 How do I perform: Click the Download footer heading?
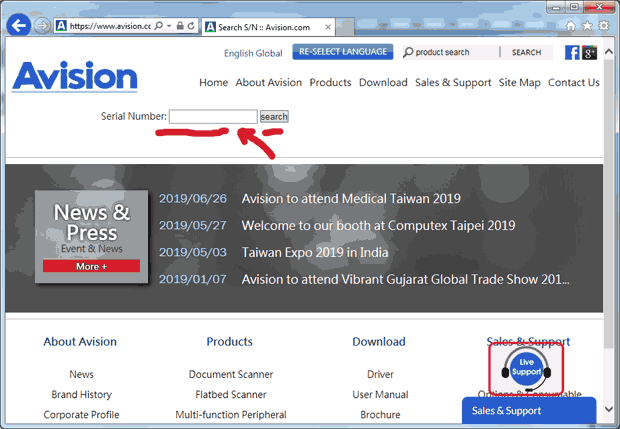[379, 342]
